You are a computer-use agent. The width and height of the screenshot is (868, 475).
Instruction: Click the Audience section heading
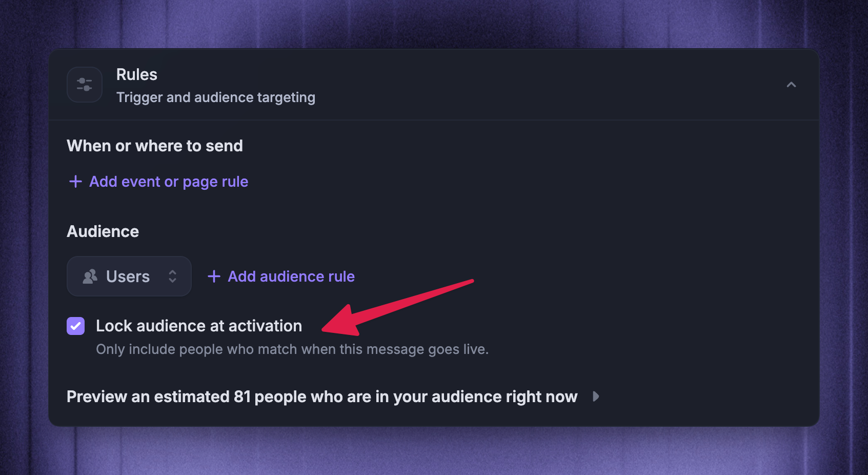pos(103,232)
